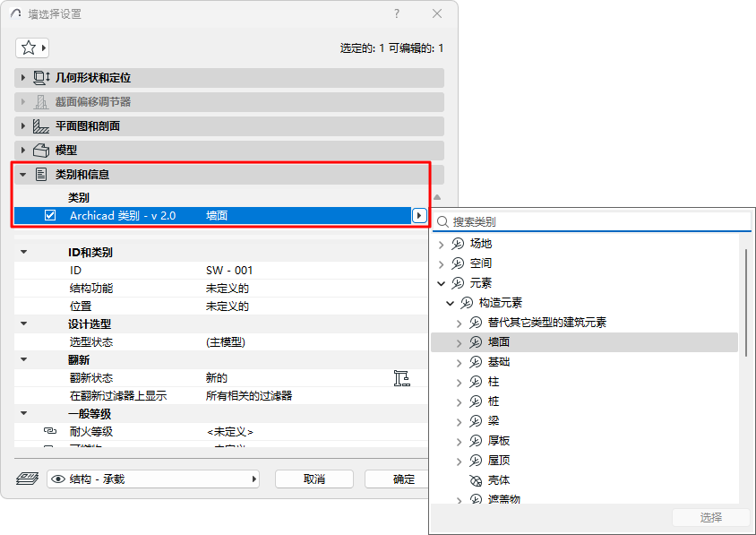Click the link icon beside 耐火等级
Image resolution: width=756 pixels, height=535 pixels.
[49, 431]
